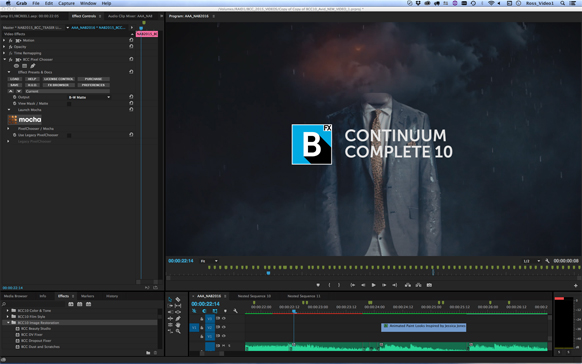This screenshot has height=364, width=582.
Task: Click the PREFERENCES button
Action: point(93,85)
